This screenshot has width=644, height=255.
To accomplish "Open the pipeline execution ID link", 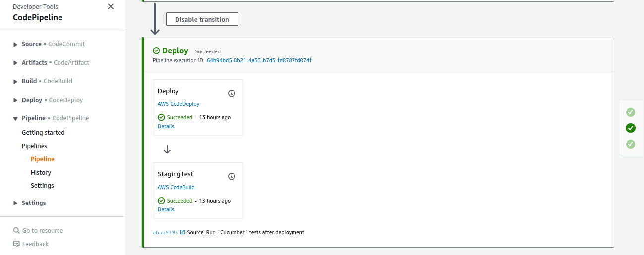I will [x=259, y=60].
